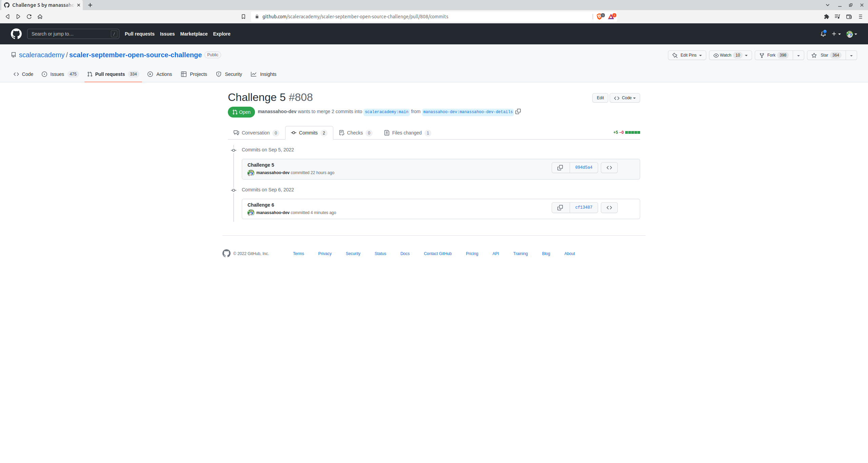Click the search input field
This screenshot has height=463, width=868.
click(73, 34)
